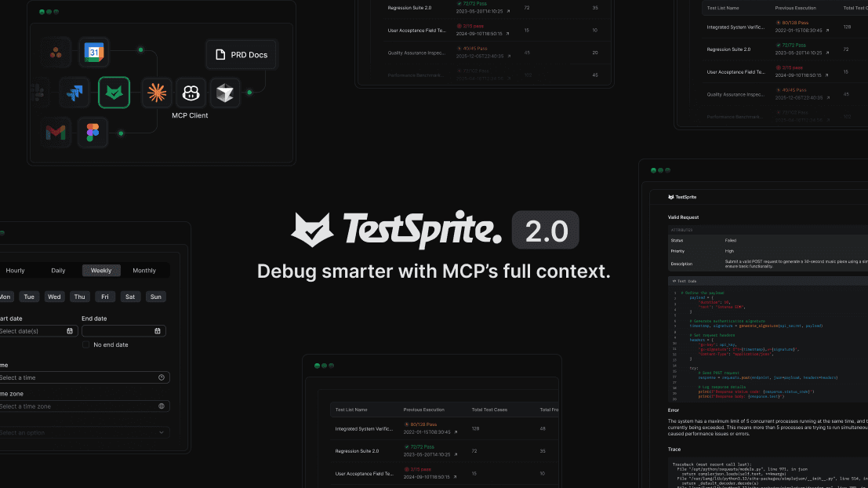Select the Jira integration icon
Screen dimensions: 868x488
click(x=75, y=93)
